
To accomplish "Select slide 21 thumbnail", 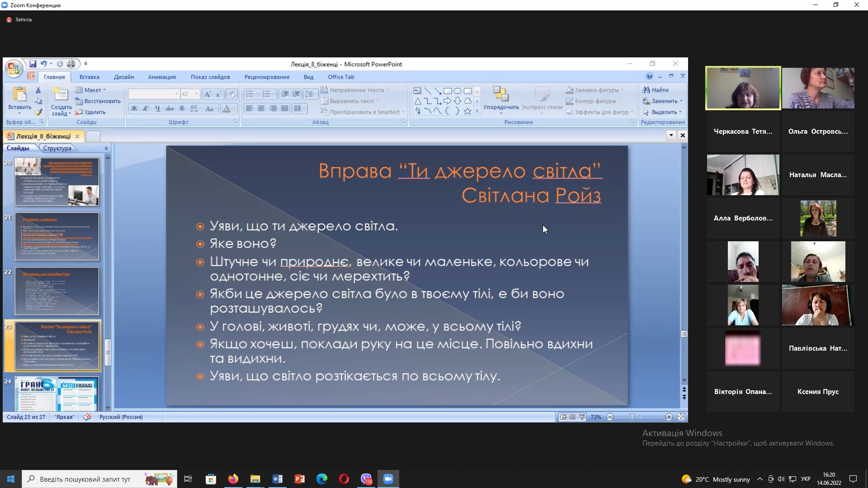I will pyautogui.click(x=57, y=236).
